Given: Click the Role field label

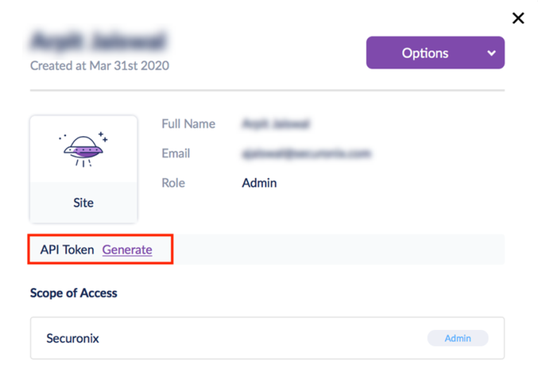Looking at the screenshot, I should coord(173,183).
